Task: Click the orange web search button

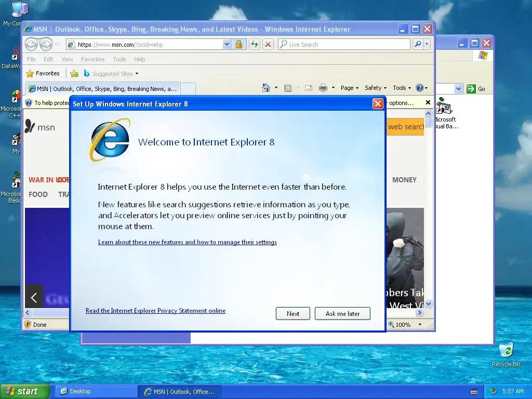Action: 405,127
